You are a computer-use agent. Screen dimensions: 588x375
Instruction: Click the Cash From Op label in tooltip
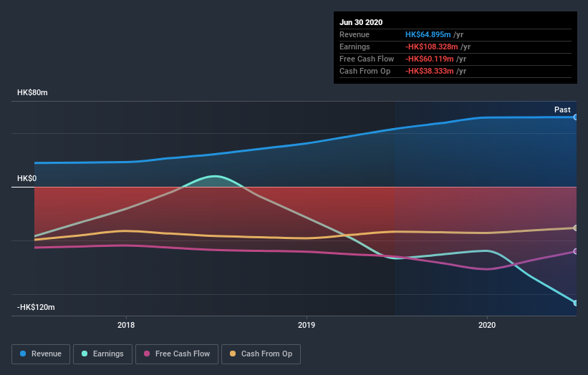coord(365,71)
